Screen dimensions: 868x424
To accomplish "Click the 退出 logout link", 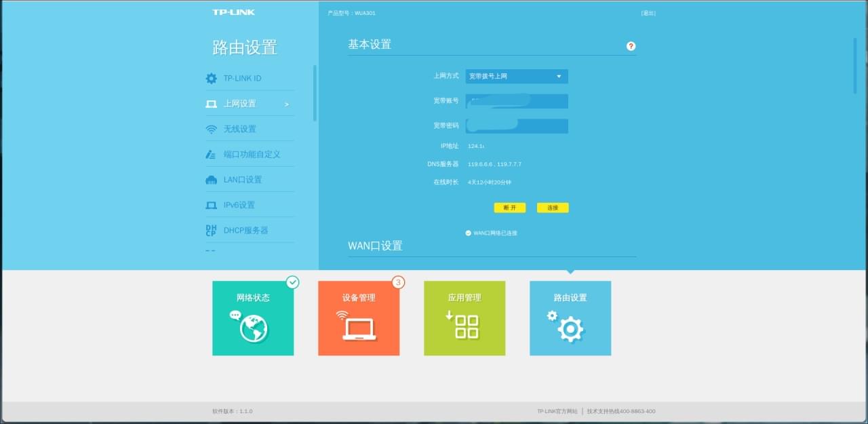I will pyautogui.click(x=648, y=13).
